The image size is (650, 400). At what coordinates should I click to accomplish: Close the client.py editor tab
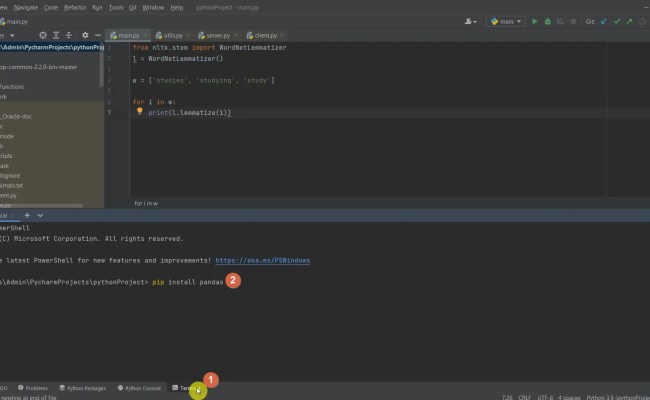(x=282, y=36)
